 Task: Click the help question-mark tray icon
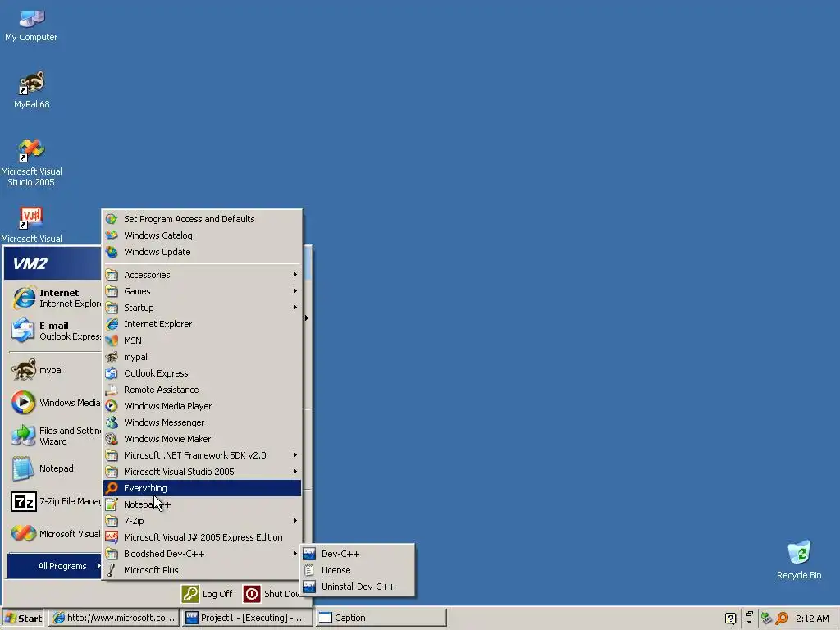click(x=729, y=619)
